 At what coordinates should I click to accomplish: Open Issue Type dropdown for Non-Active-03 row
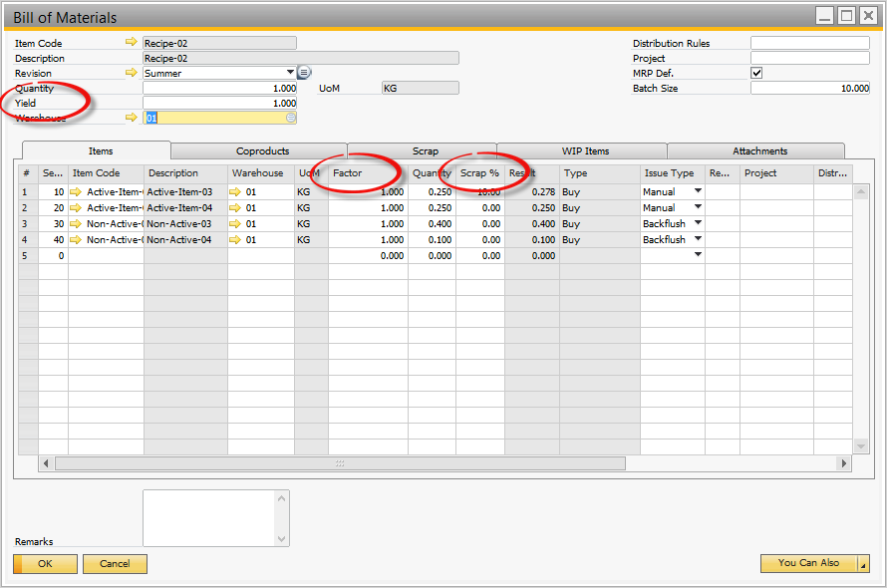coord(698,223)
